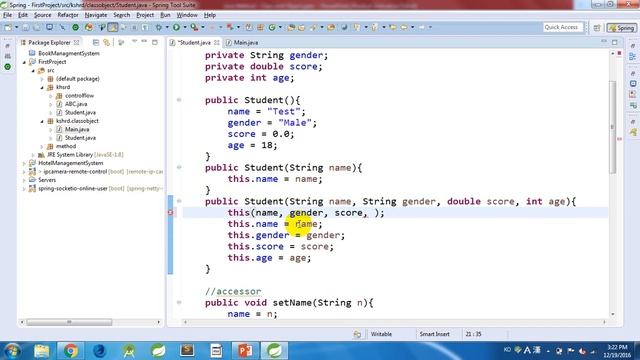Expand the (default package) node

[x=42, y=79]
